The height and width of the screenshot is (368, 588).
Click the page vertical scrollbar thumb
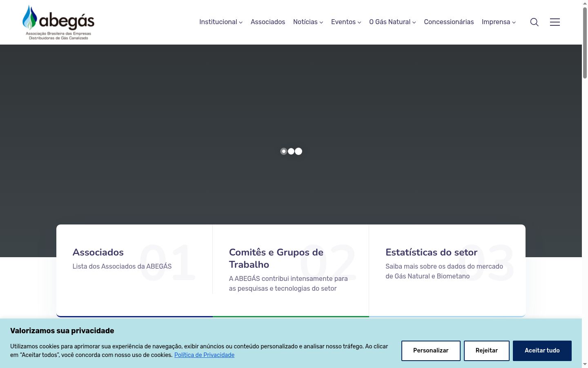coord(585,43)
